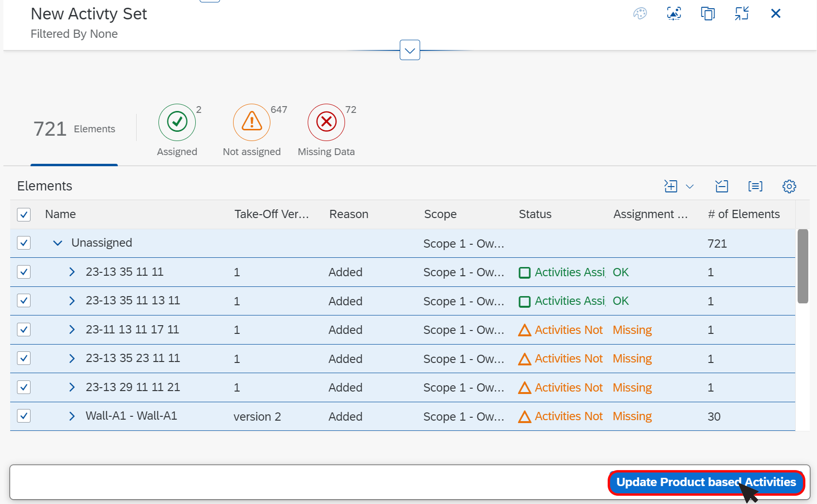Screen dimensions: 817x504
Task: Click the collapse all rows toolbar icon
Action: tap(722, 186)
